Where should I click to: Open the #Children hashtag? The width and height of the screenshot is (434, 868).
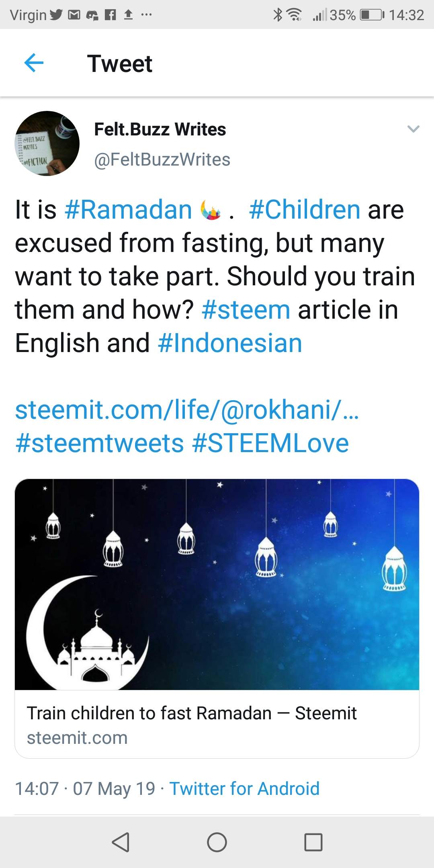305,210
